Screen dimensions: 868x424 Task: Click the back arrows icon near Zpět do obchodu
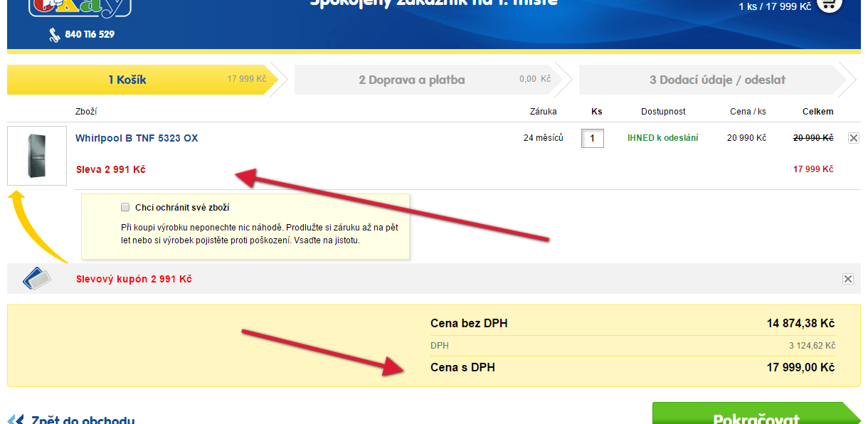[x=16, y=420]
